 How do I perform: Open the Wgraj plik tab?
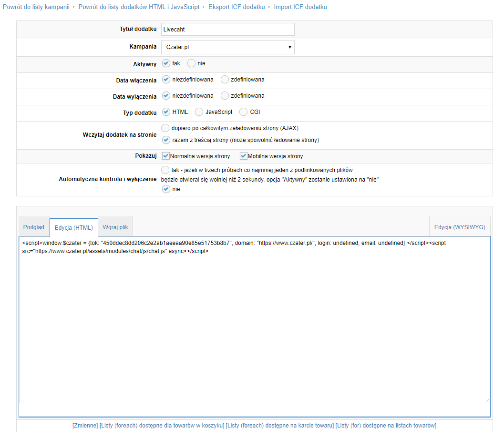(x=115, y=227)
